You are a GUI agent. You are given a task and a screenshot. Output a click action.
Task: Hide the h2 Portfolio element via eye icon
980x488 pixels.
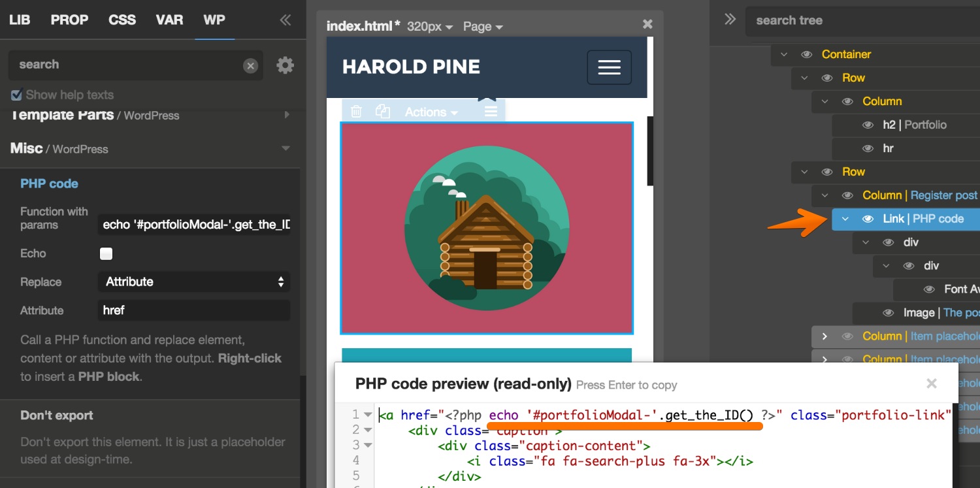pyautogui.click(x=868, y=125)
